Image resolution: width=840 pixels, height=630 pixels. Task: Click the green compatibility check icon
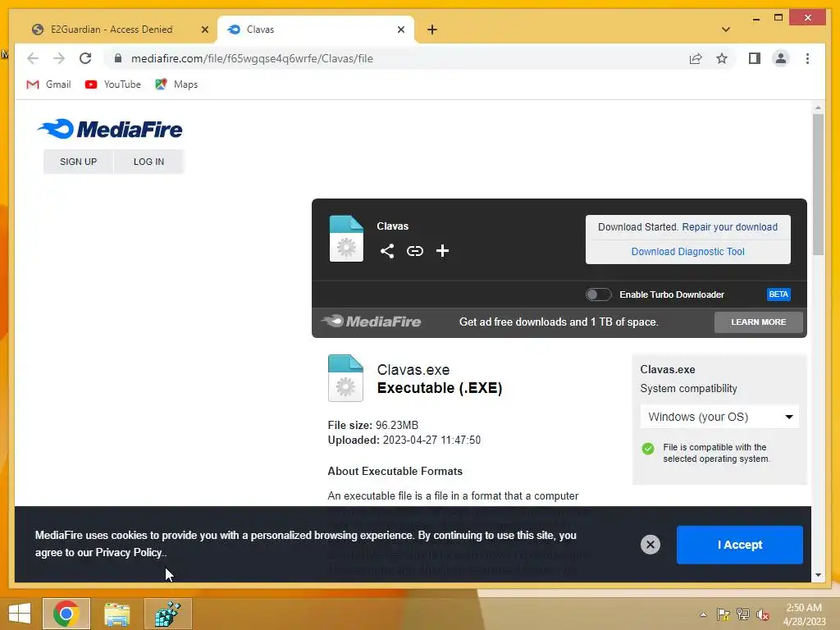(x=648, y=449)
